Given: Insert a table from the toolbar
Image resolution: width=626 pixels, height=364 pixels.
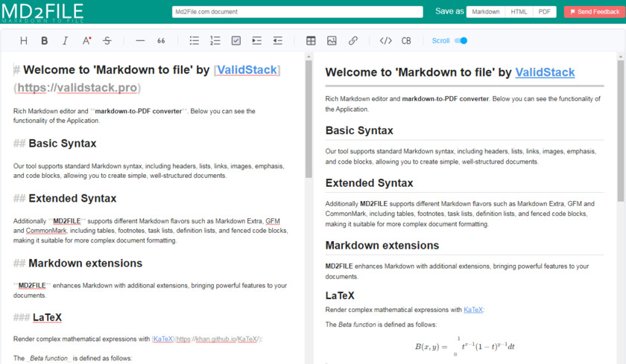Looking at the screenshot, I should point(311,41).
